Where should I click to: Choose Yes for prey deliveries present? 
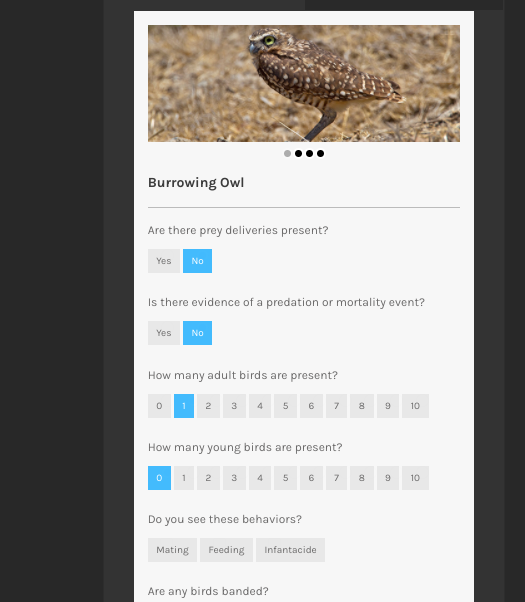164,261
